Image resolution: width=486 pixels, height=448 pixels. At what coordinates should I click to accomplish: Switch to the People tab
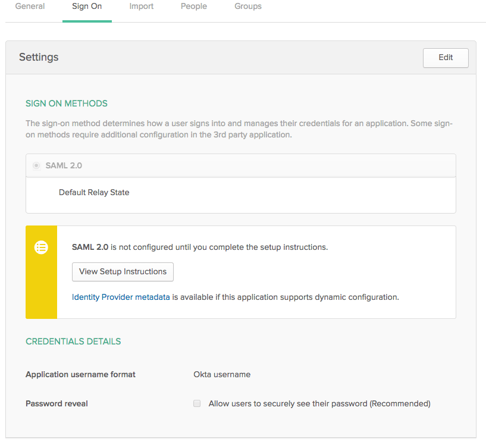193,7
